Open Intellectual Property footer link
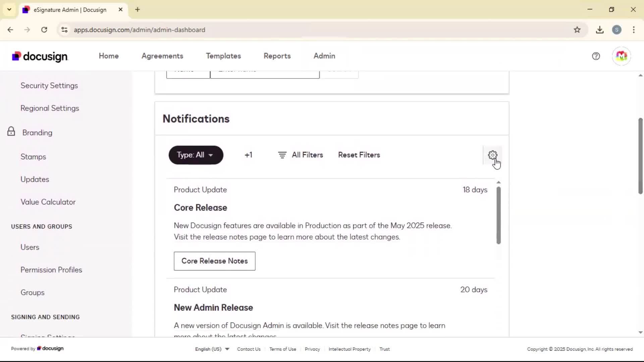 pyautogui.click(x=350, y=349)
